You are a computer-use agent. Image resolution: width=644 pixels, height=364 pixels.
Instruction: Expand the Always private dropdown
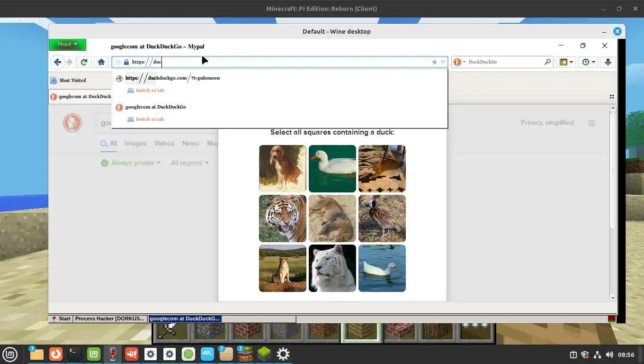pos(131,163)
